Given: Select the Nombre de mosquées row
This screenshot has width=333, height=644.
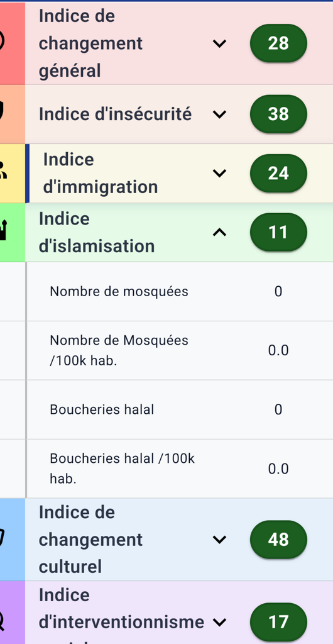Looking at the screenshot, I should point(179,292).
